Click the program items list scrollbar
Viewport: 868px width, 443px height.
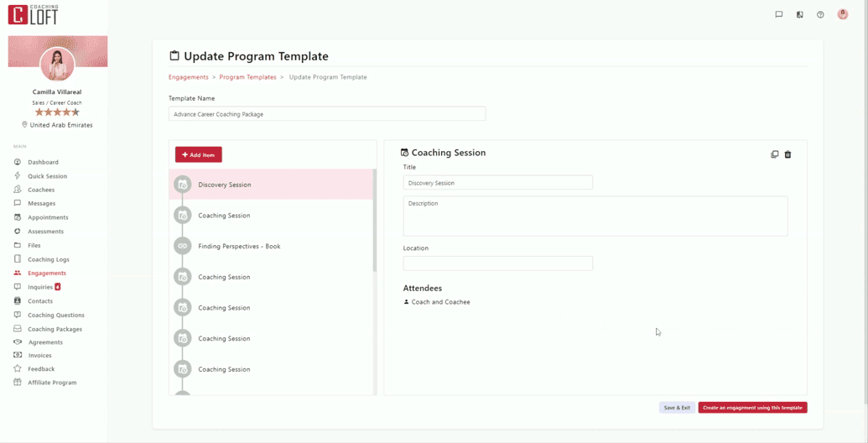pyautogui.click(x=375, y=221)
